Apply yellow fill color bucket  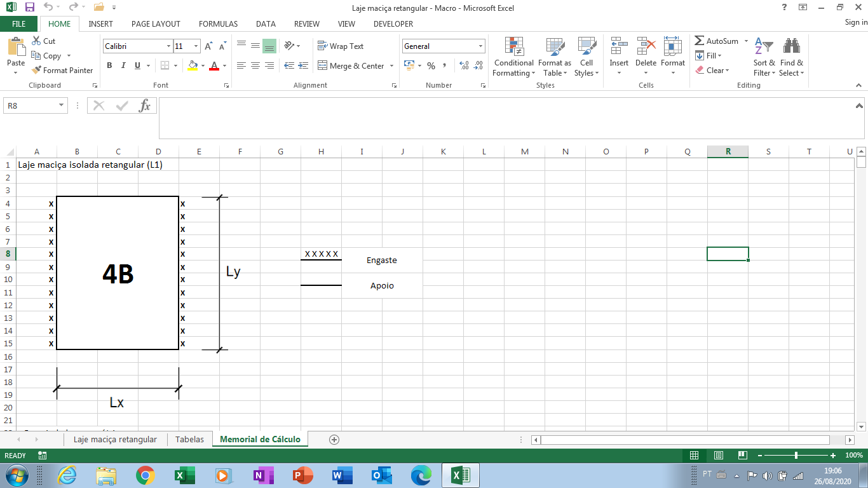193,65
